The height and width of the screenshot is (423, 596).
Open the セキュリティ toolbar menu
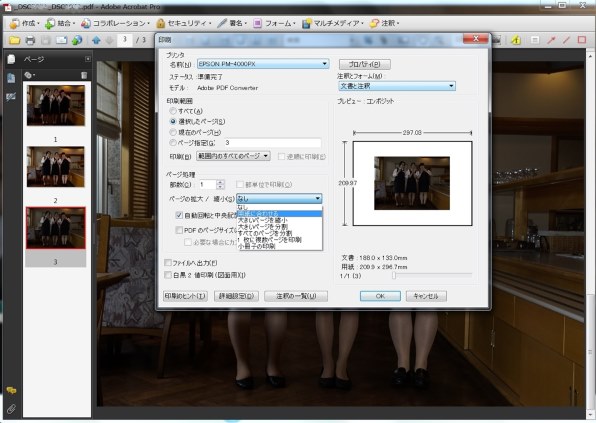point(184,24)
